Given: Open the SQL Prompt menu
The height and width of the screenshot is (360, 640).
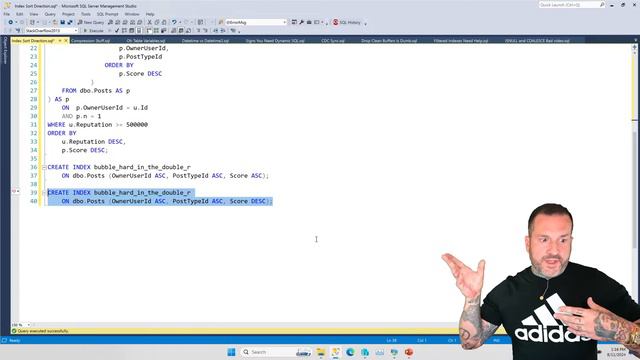Looking at the screenshot, I should 107,14.
